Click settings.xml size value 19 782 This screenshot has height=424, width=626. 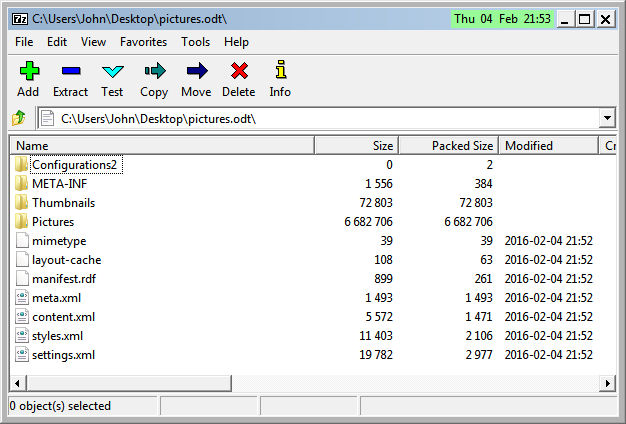[376, 355]
